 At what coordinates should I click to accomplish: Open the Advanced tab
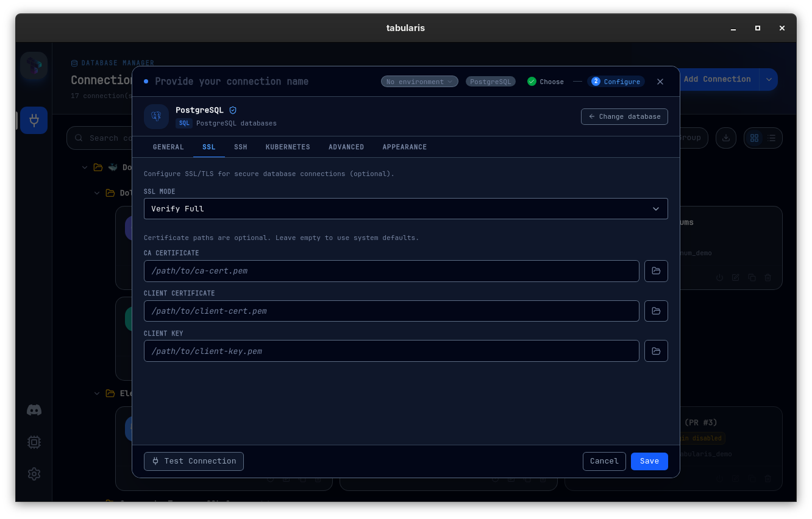pos(346,147)
